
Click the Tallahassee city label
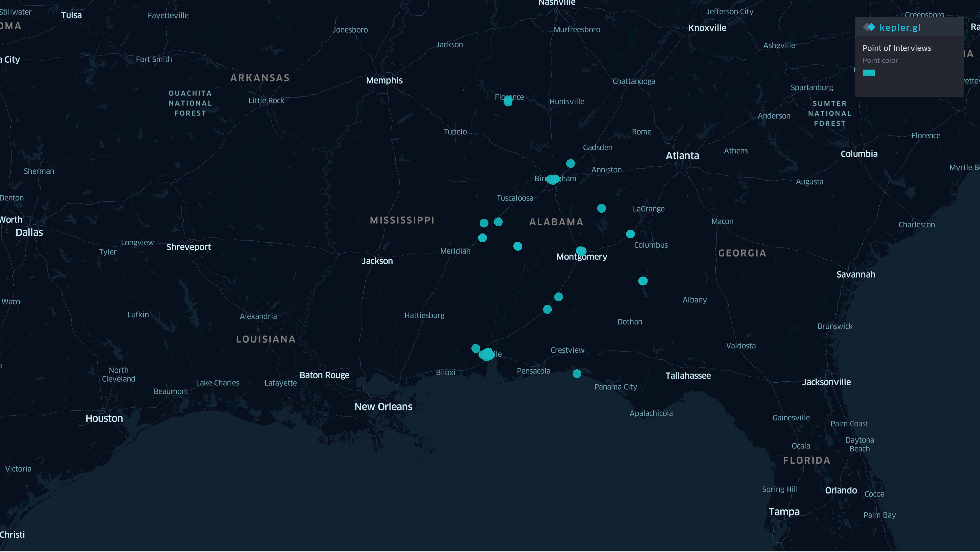[688, 376]
